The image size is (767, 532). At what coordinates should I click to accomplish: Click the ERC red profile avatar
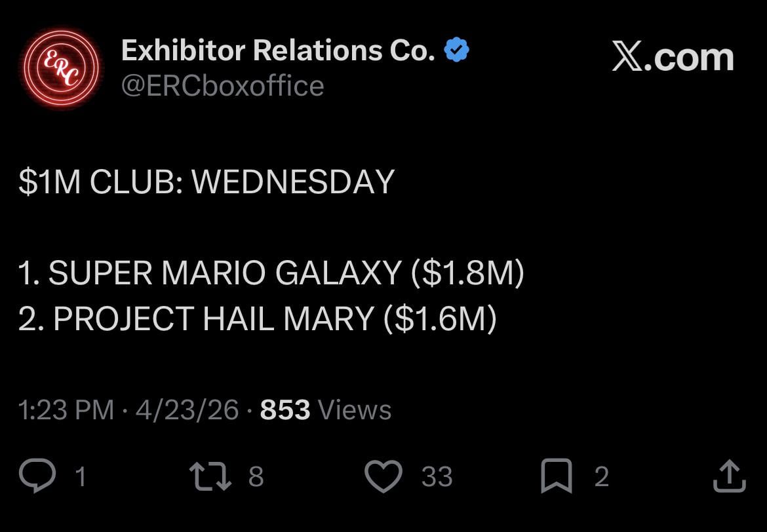pos(60,67)
